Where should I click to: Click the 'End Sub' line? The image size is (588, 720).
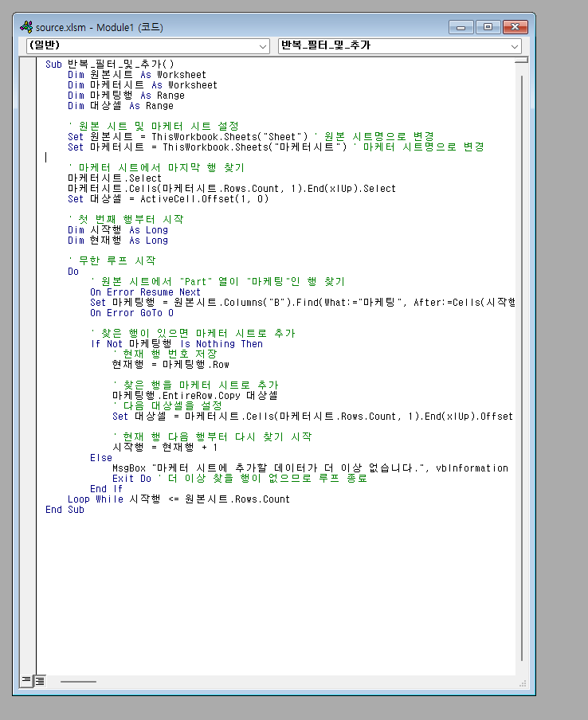pyautogui.click(x=65, y=510)
